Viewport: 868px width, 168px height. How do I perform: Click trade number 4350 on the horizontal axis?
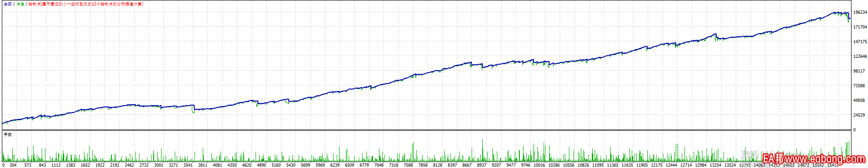pyautogui.click(x=232, y=165)
